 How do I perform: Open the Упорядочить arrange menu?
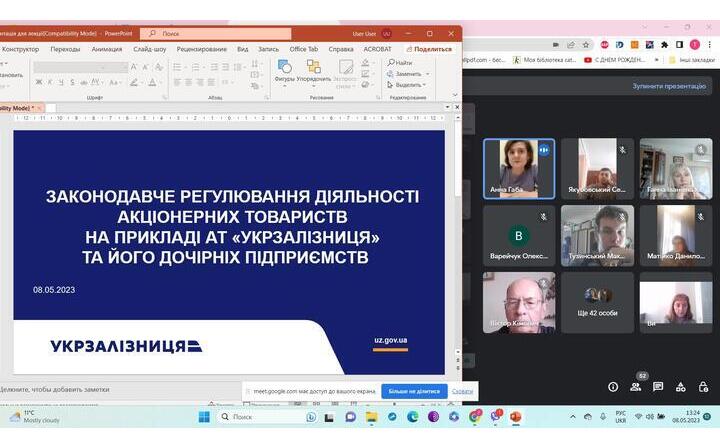pos(314,71)
